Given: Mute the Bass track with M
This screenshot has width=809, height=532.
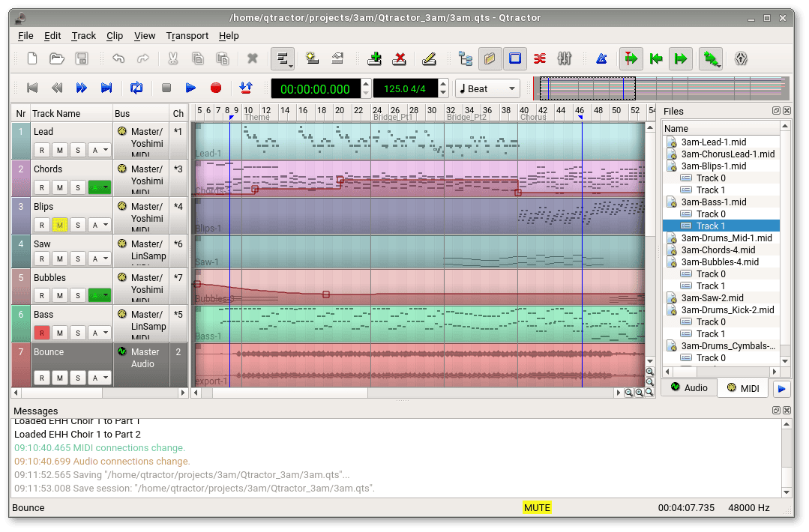Looking at the screenshot, I should 60,333.
